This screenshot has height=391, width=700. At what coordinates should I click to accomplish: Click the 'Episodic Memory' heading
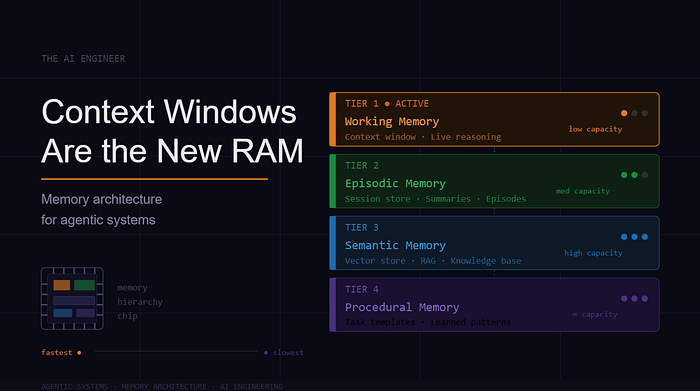coord(395,183)
